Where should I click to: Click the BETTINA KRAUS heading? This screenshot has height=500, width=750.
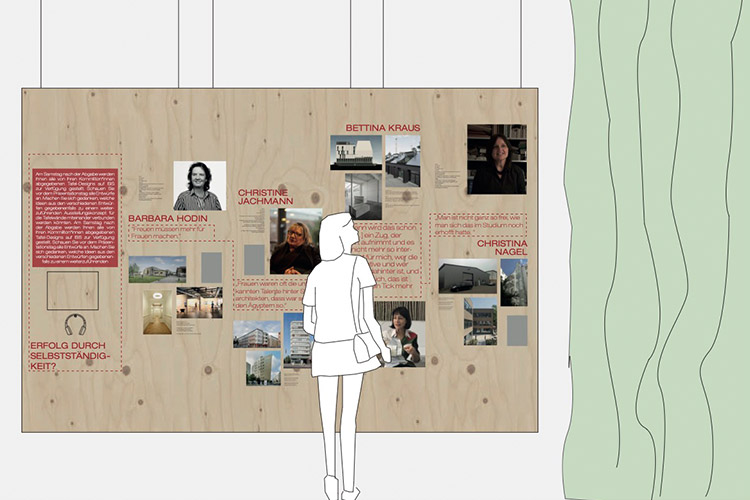pos(383,128)
